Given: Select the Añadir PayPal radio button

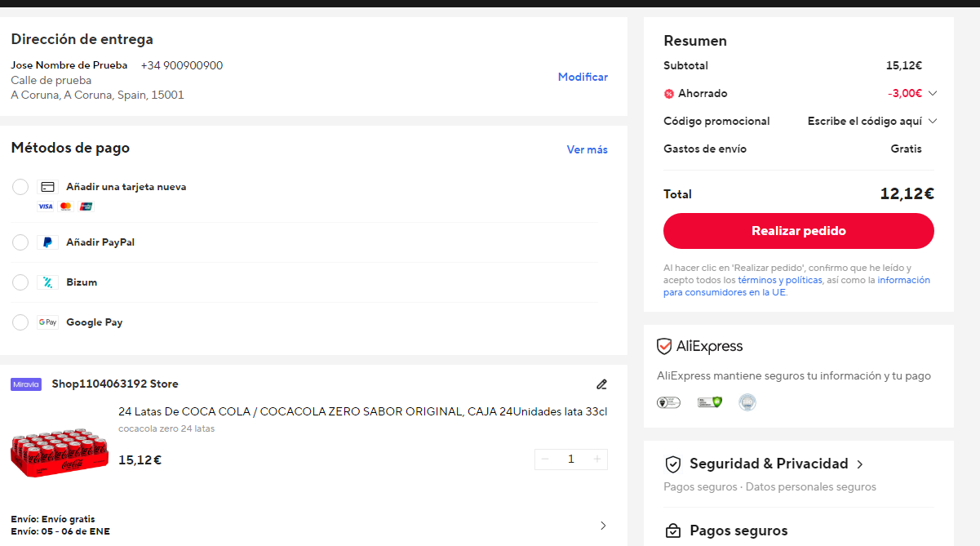Looking at the screenshot, I should (x=20, y=242).
